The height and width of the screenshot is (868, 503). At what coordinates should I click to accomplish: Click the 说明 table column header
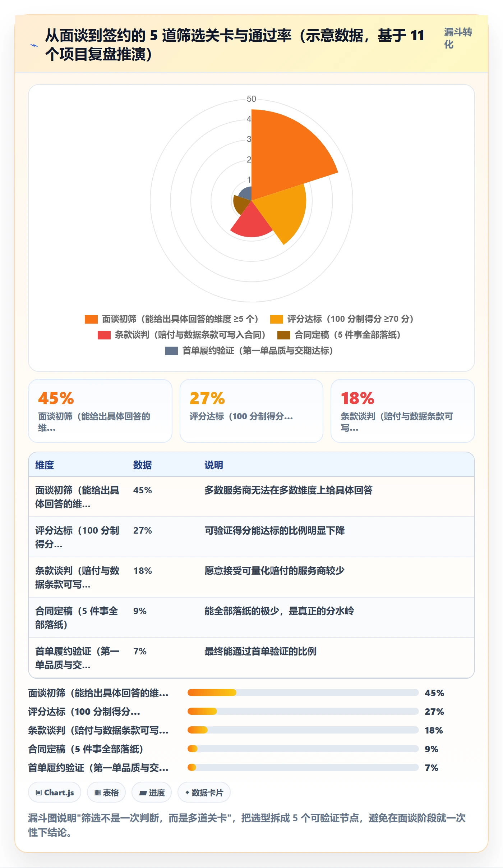point(214,465)
